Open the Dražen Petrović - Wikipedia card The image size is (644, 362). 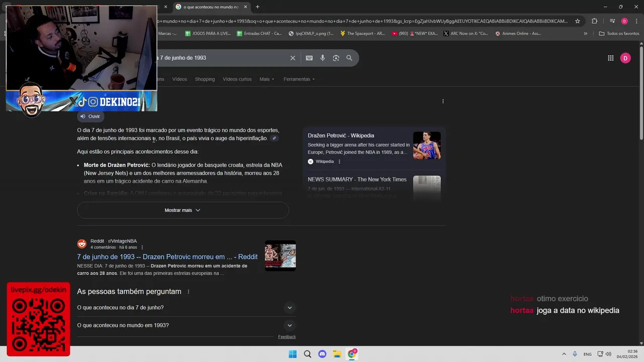coord(341,136)
